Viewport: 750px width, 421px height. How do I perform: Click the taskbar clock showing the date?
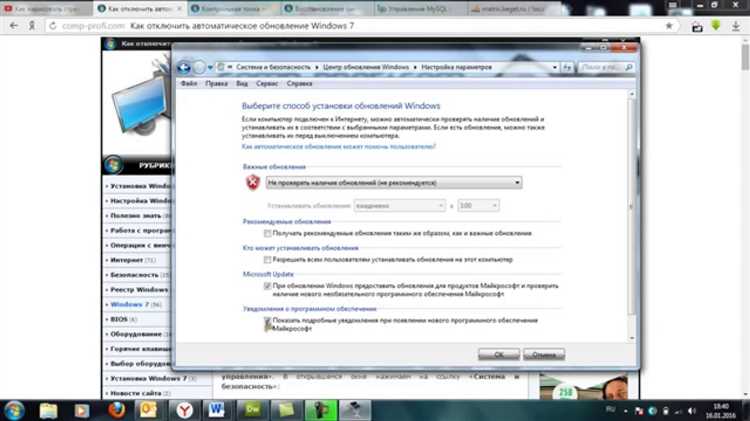720,411
